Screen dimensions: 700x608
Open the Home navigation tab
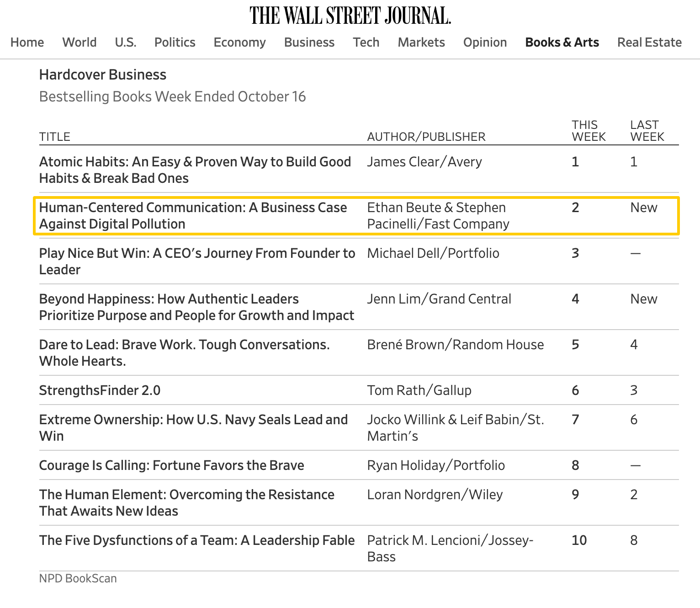pos(27,43)
